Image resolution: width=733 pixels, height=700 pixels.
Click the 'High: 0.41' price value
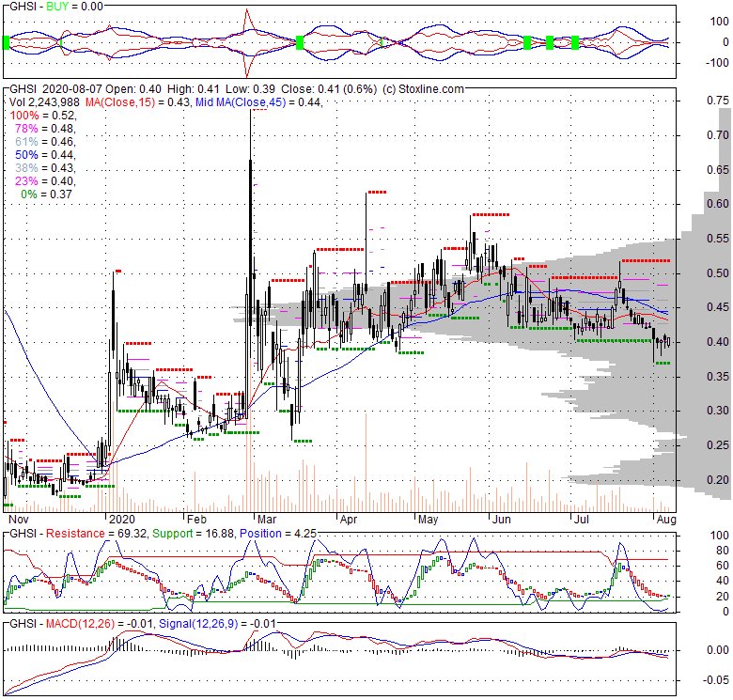click(x=193, y=88)
